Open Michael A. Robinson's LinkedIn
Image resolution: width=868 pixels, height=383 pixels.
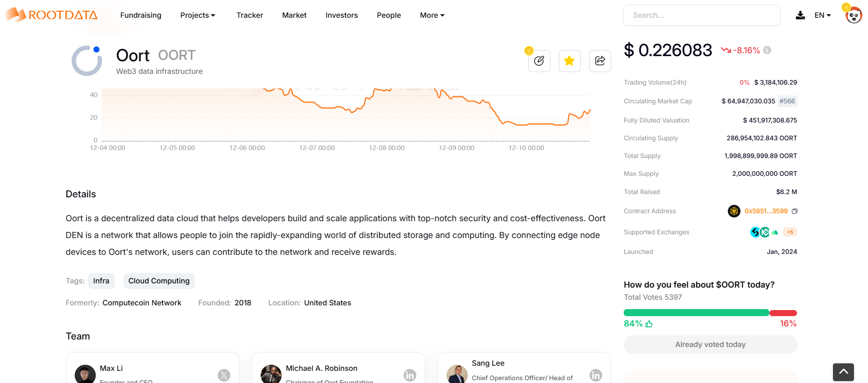410,375
